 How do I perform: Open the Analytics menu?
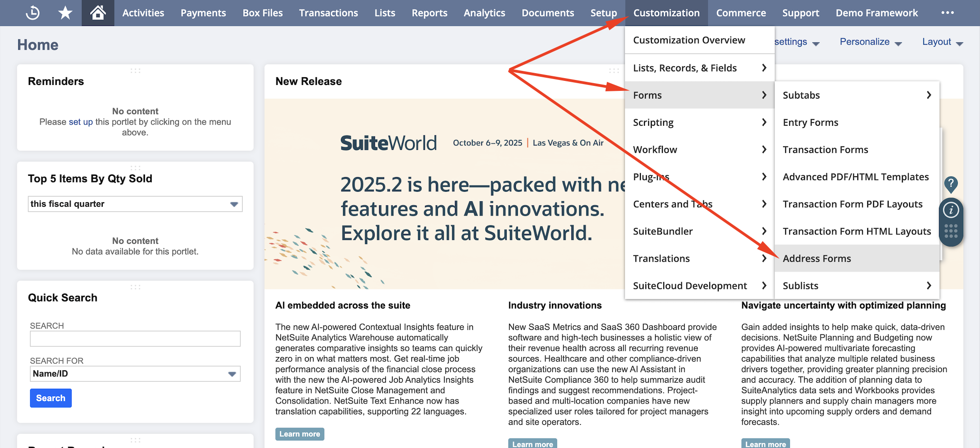point(485,13)
